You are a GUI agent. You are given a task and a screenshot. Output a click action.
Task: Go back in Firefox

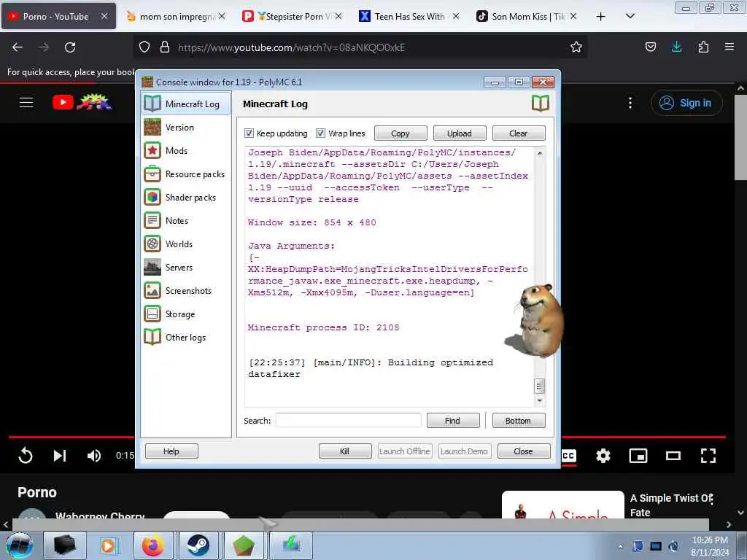pos(18,47)
